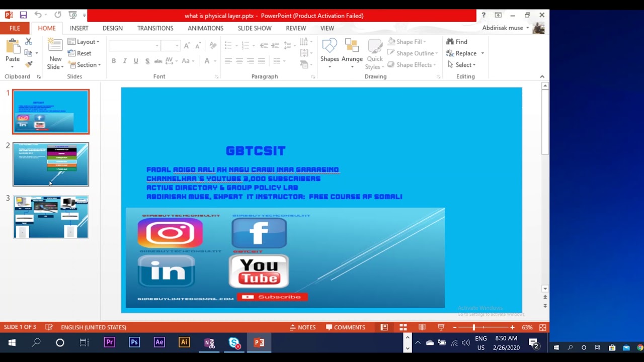This screenshot has height=362, width=644.
Task: Toggle Bold formatting
Action: pyautogui.click(x=114, y=61)
